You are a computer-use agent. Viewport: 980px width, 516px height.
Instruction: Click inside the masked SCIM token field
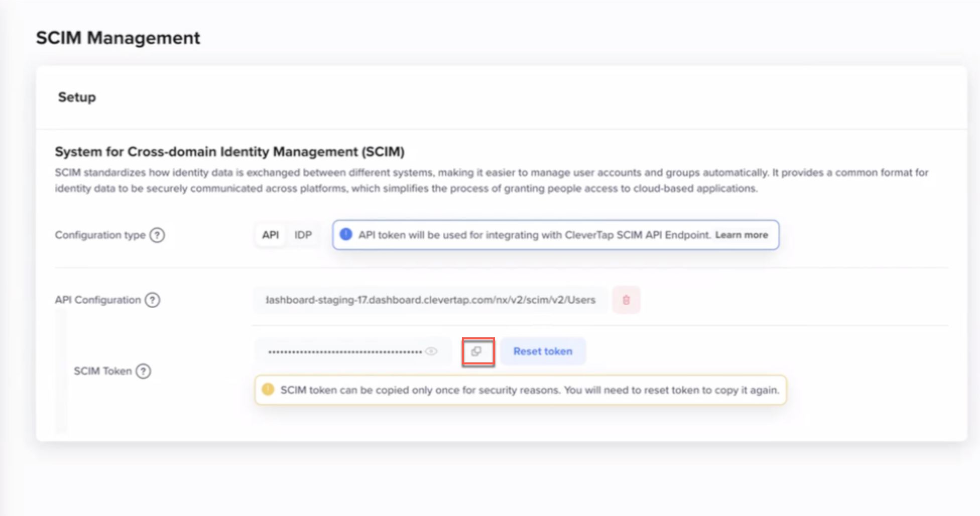pyautogui.click(x=346, y=351)
